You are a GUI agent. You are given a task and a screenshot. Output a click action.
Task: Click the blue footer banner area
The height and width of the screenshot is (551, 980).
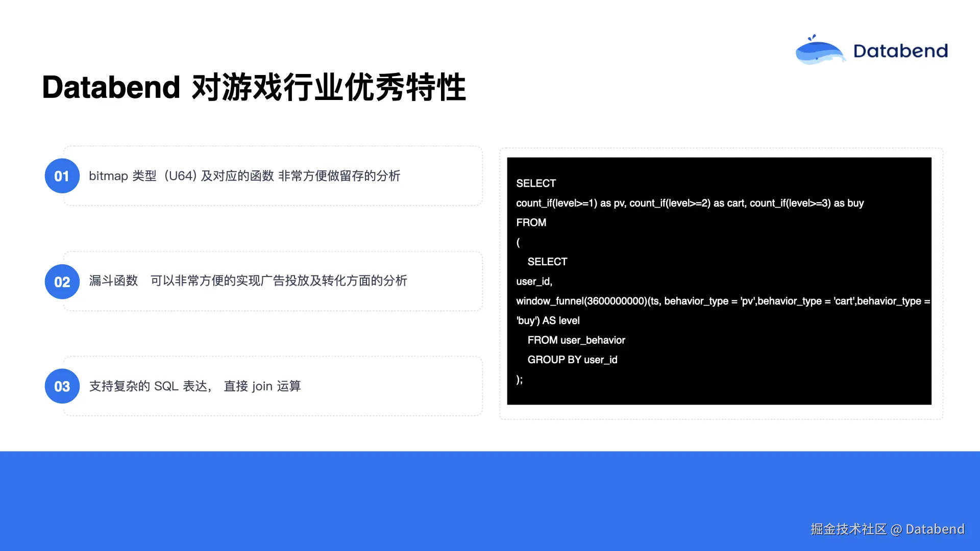coord(408,500)
